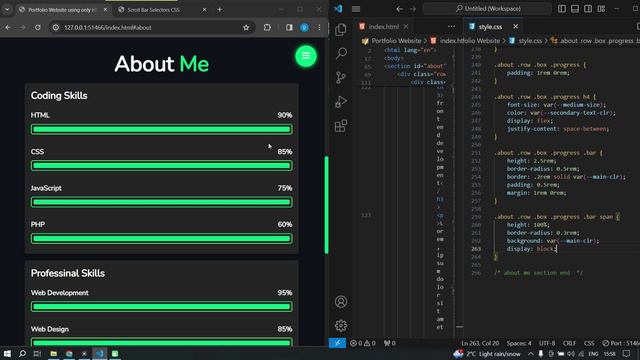Open the Search view in VS Code
The width and height of the screenshot is (640, 360).
coord(341,53)
